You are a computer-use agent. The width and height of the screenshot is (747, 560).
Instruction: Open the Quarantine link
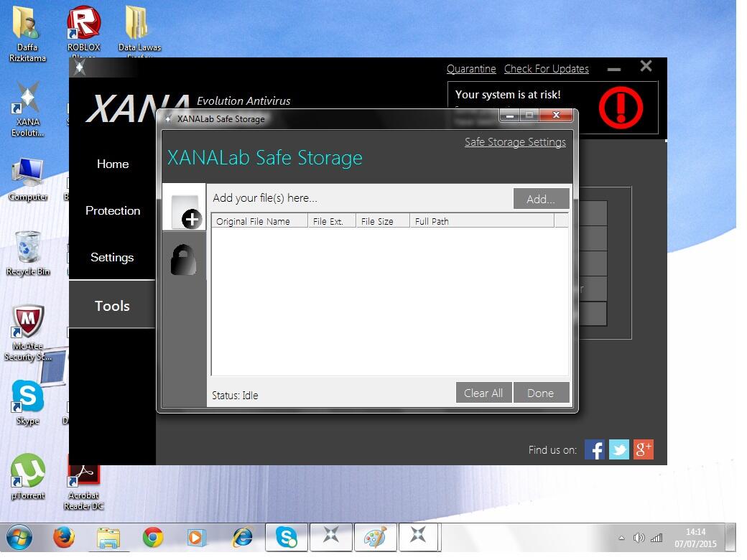[471, 69]
